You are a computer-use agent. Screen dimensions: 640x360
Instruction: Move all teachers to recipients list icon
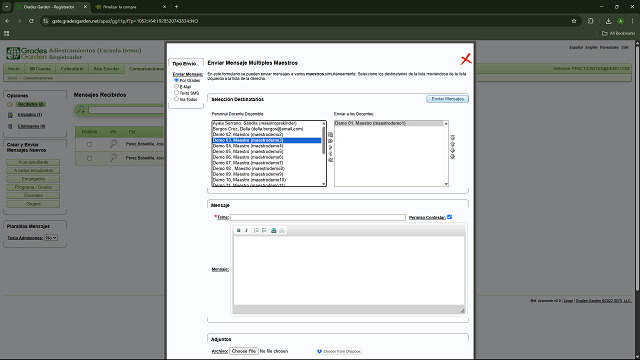point(331,134)
